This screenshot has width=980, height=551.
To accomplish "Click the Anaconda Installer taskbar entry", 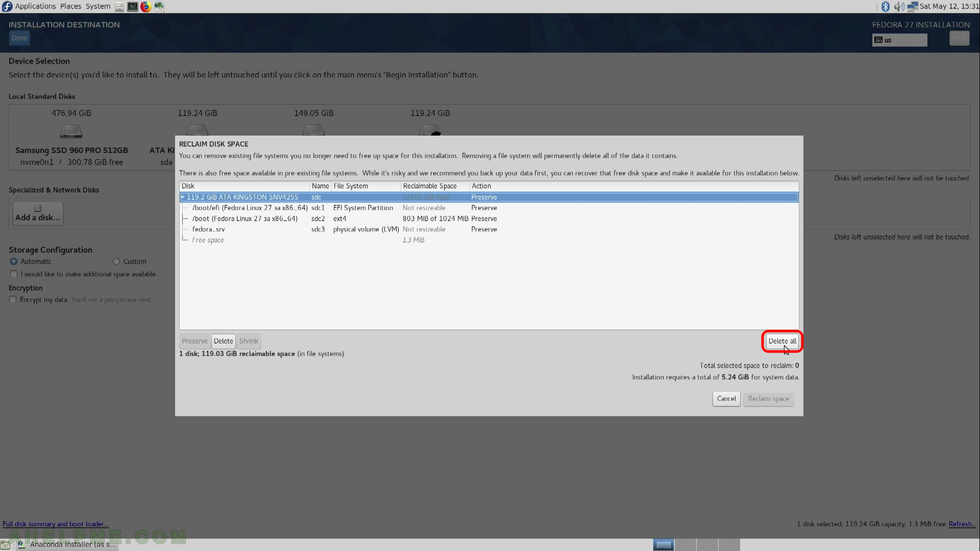I will tap(67, 544).
